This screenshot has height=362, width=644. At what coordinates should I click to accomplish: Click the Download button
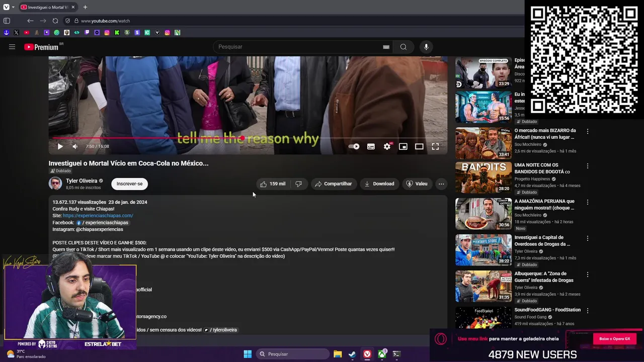[x=379, y=184]
